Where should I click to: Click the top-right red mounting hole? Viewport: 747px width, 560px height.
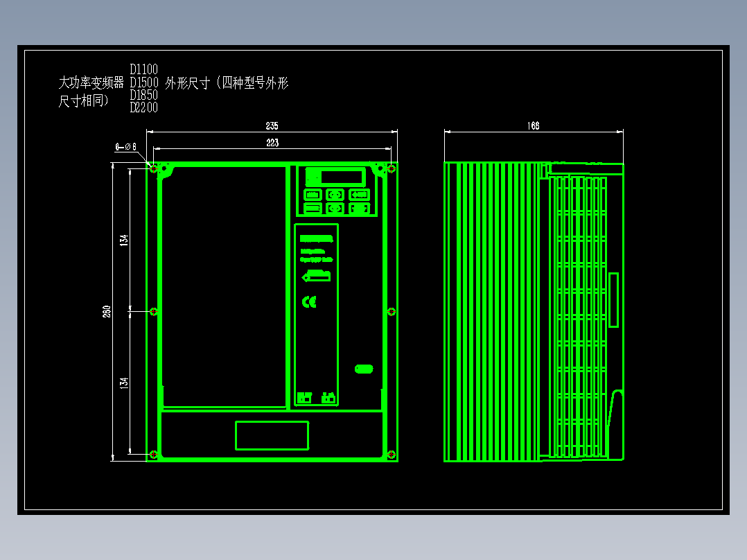point(391,168)
